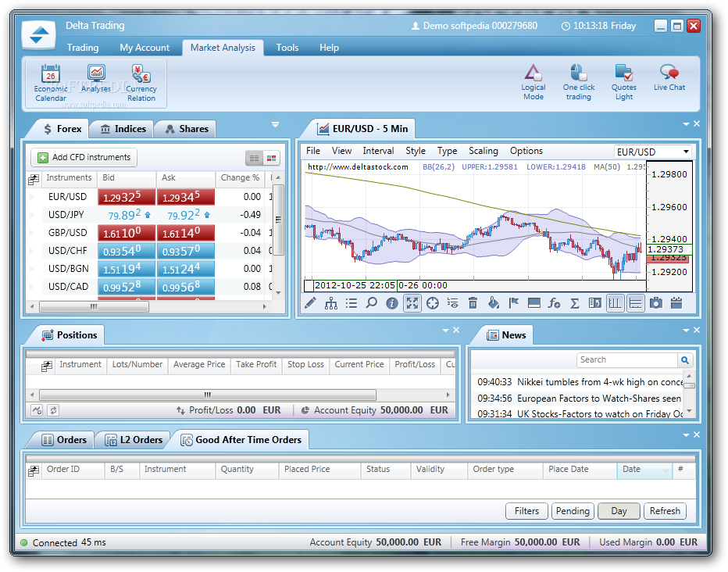
Task: Select the pencil drawing tool in chart toolbar
Action: [x=310, y=303]
